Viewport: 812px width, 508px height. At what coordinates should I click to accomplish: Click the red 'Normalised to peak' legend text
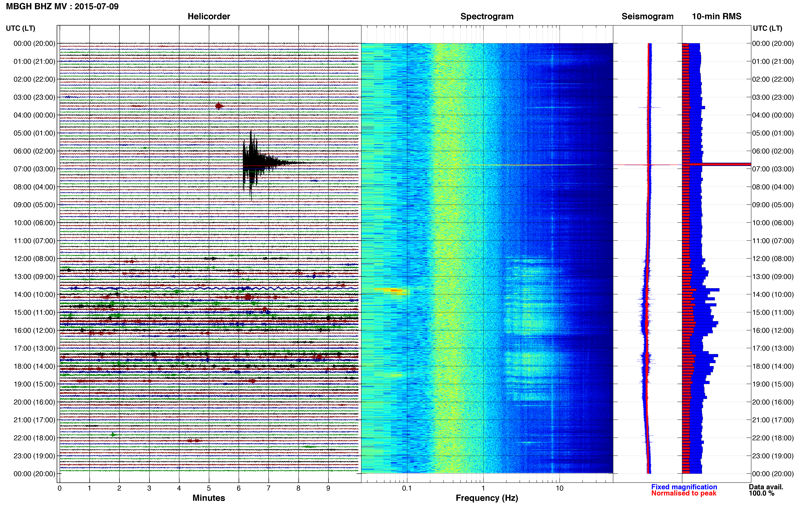point(684,493)
